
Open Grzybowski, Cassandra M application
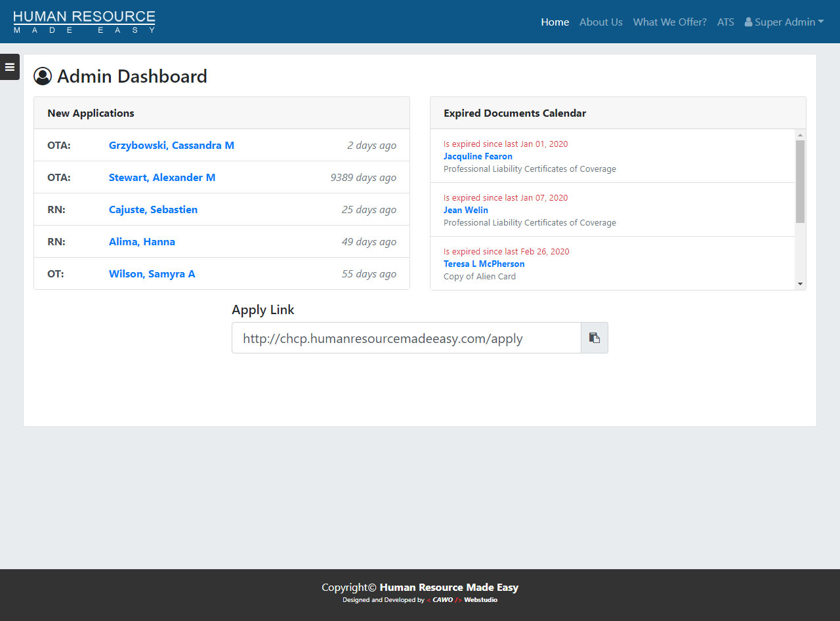(x=171, y=146)
